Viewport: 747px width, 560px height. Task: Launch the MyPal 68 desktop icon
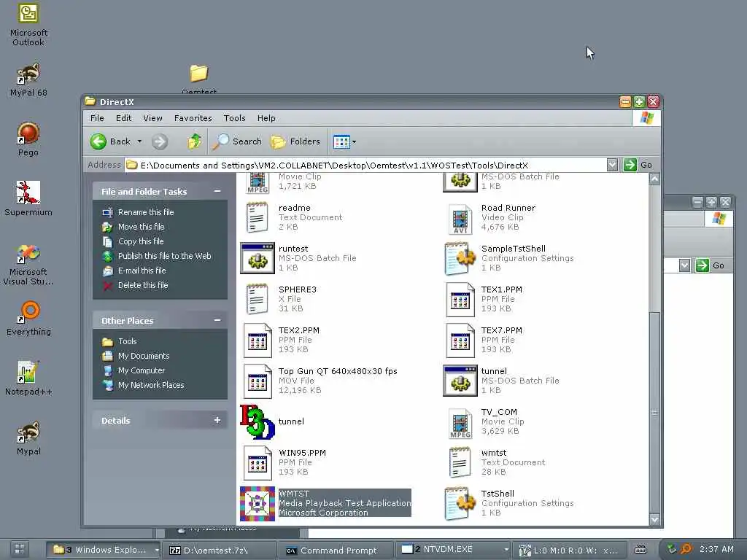[28, 79]
